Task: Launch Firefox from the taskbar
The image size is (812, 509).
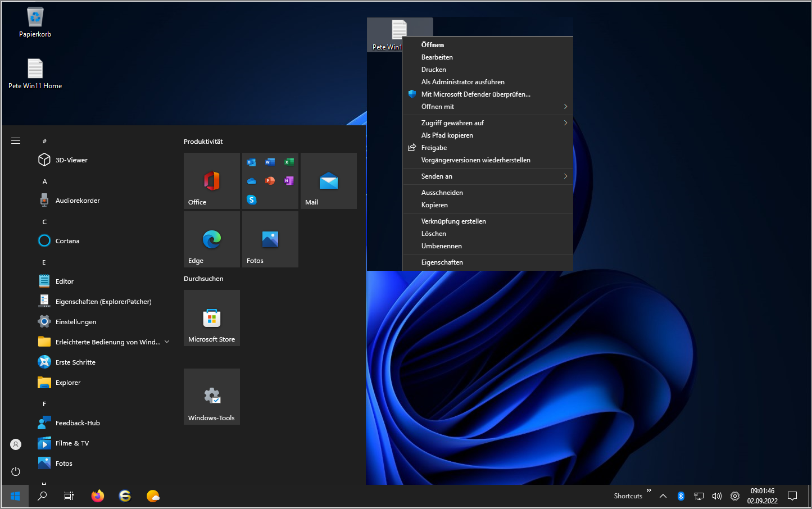Action: tap(98, 496)
